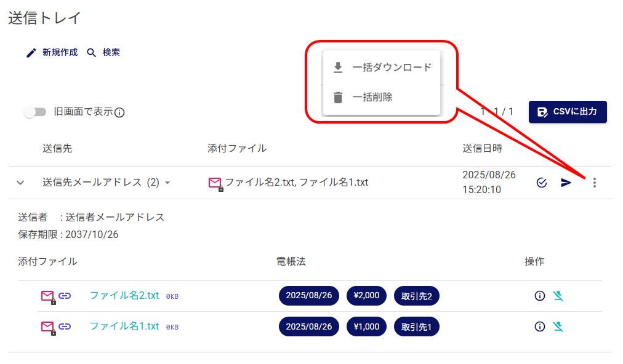Click link icon for ファイル名1.txt

tap(65, 326)
